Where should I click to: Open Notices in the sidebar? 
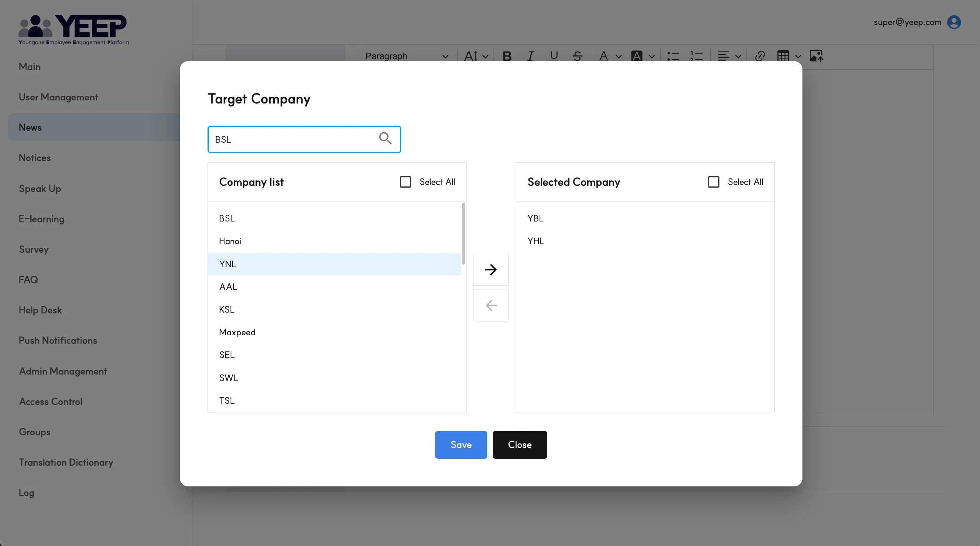pos(35,158)
